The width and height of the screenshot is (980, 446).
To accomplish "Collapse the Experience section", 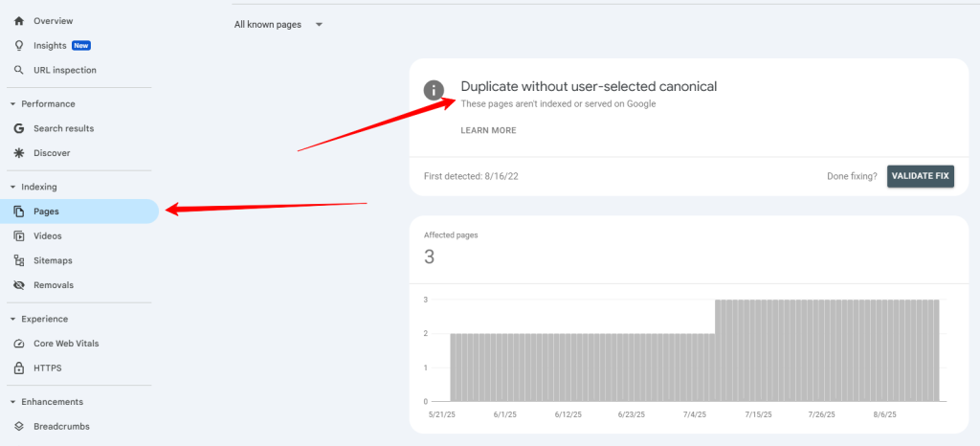I will [12, 319].
